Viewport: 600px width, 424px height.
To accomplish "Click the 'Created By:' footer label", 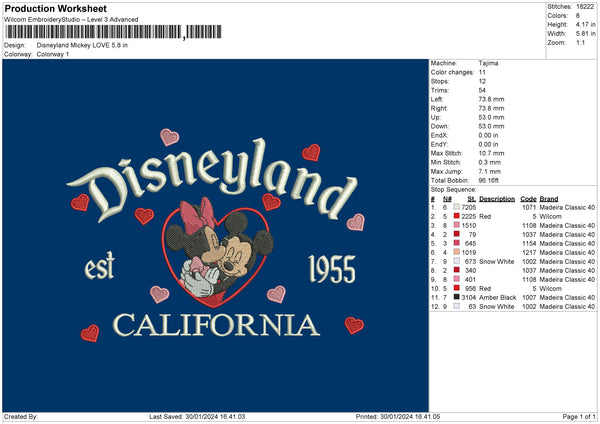I will [21, 416].
